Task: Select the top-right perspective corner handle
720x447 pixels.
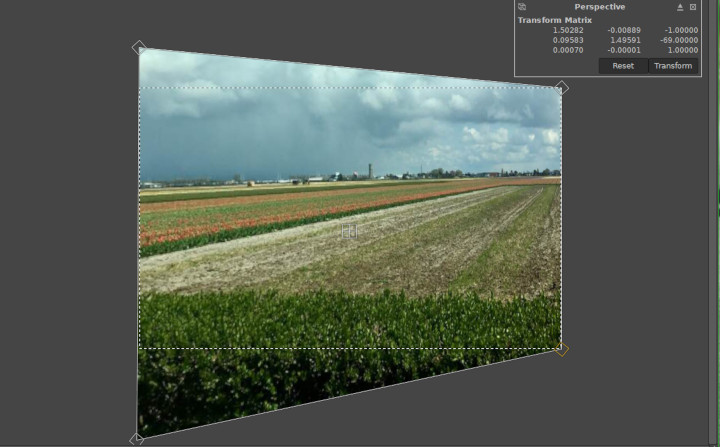Action: tap(562, 88)
